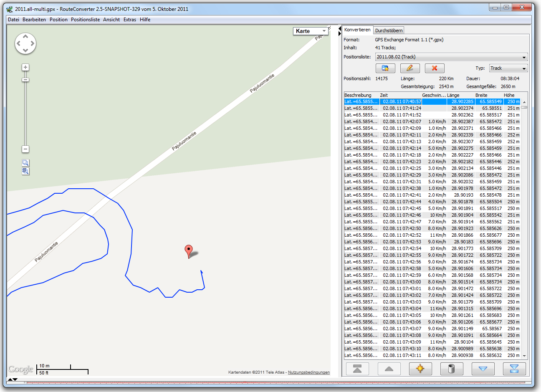Expand the Positionsliste 2011.08.02 (Track) dropdown
Screen dimensions: 541x392
451,57
